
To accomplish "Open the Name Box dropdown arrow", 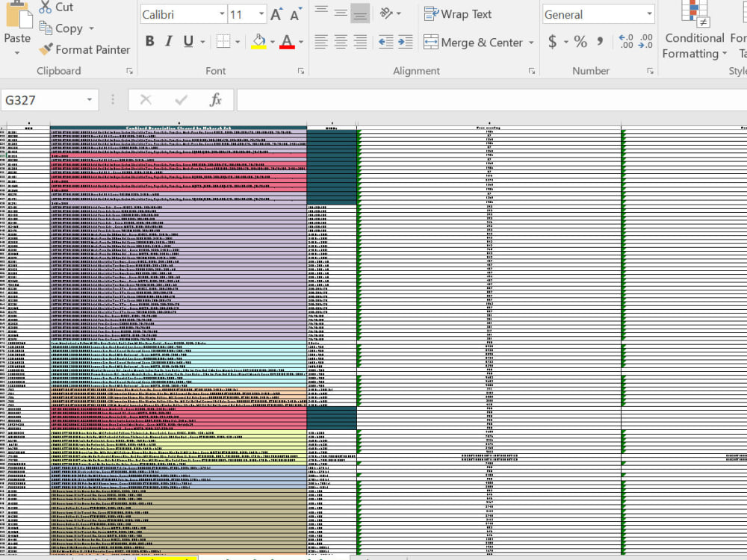I will 89,100.
